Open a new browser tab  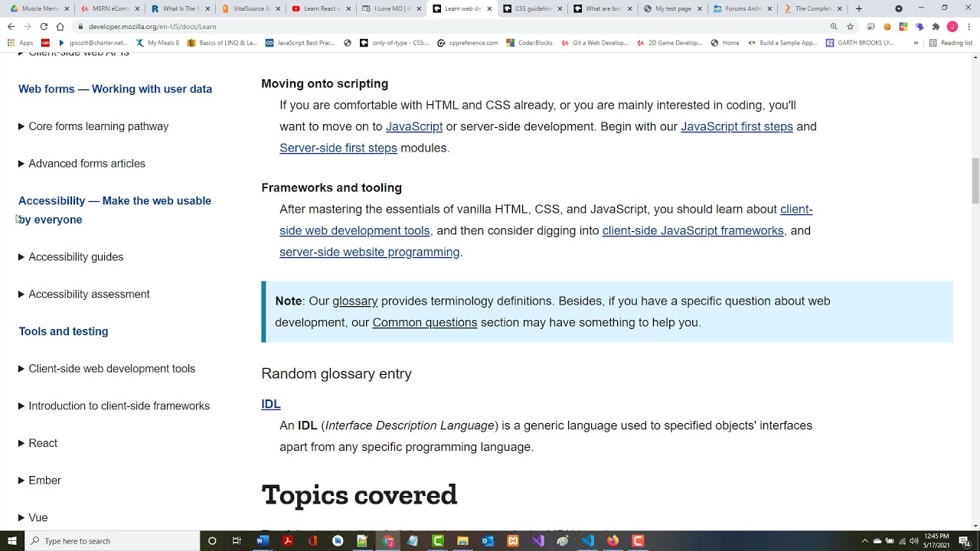point(859,8)
